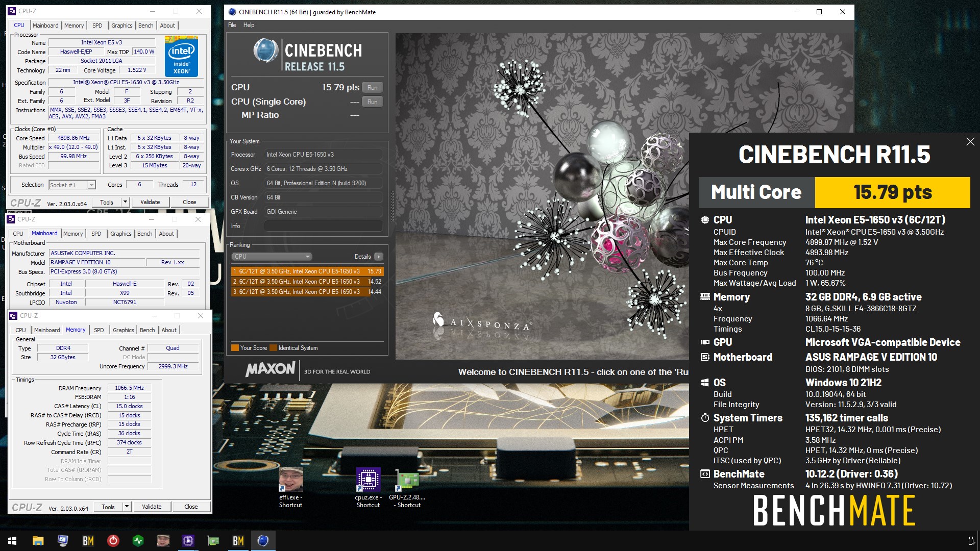Click the Intel Xeon logo in CPU-Z

pyautogui.click(x=182, y=56)
